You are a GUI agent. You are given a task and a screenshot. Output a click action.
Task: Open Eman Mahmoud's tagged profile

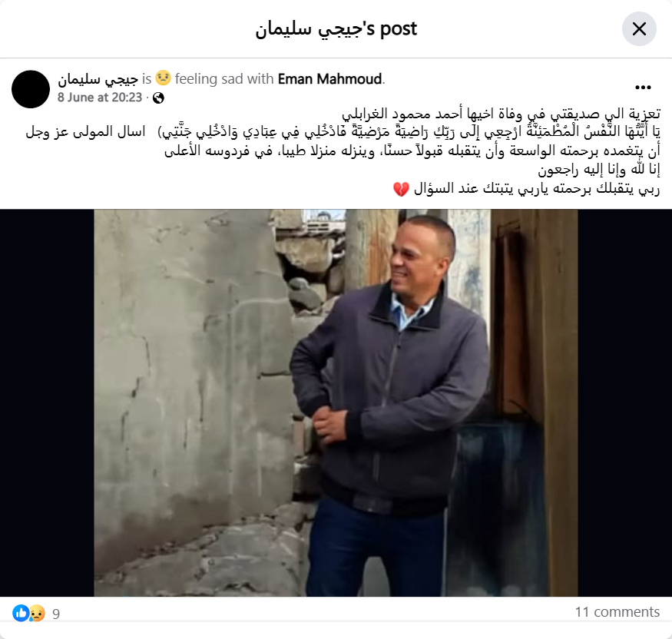point(329,79)
